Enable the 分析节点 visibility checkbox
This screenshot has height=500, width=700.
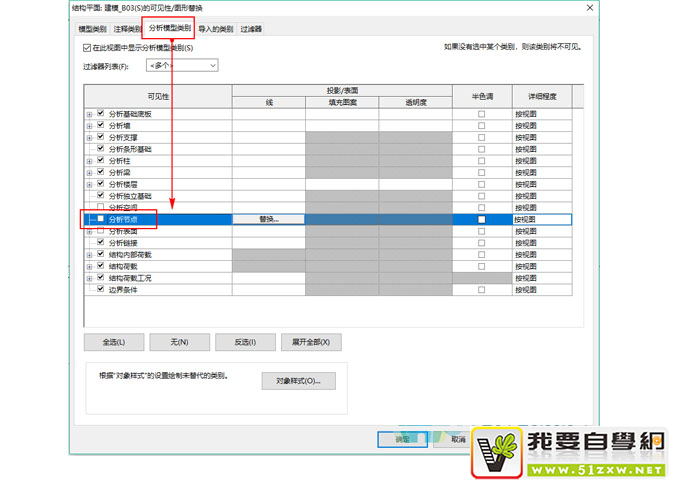[x=101, y=219]
